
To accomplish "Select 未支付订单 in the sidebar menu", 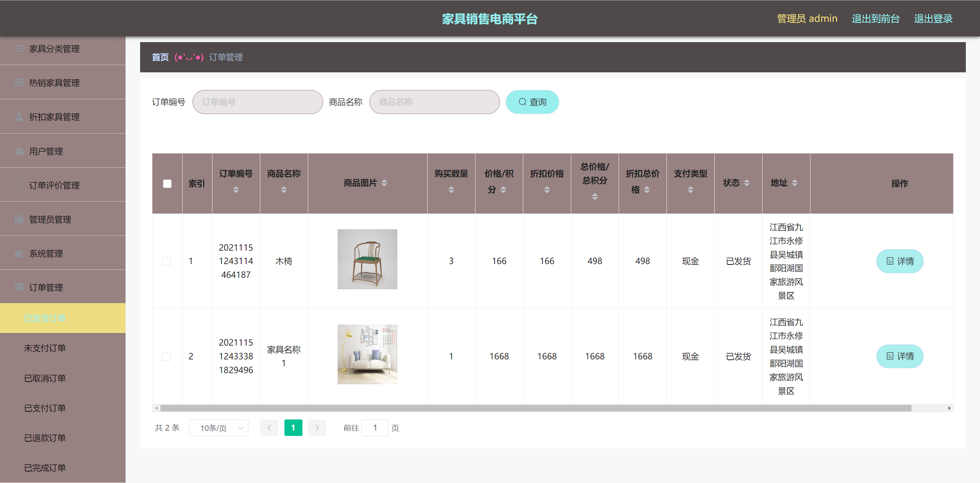I will (45, 348).
